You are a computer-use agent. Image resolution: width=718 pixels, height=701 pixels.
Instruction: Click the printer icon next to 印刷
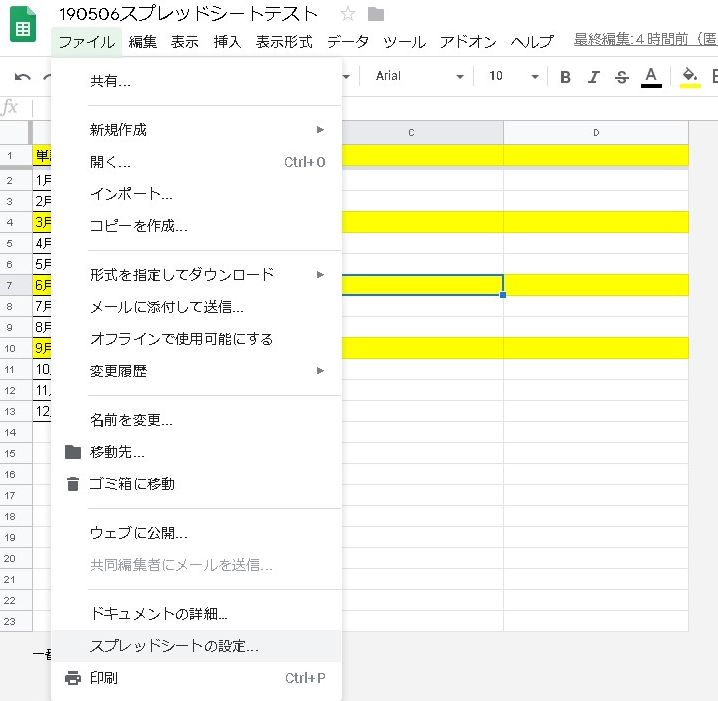(x=73, y=678)
